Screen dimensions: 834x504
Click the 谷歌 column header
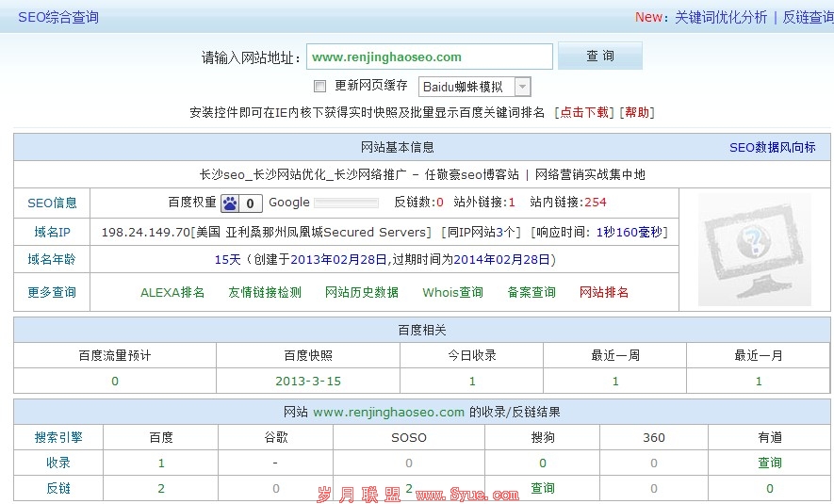pos(275,437)
